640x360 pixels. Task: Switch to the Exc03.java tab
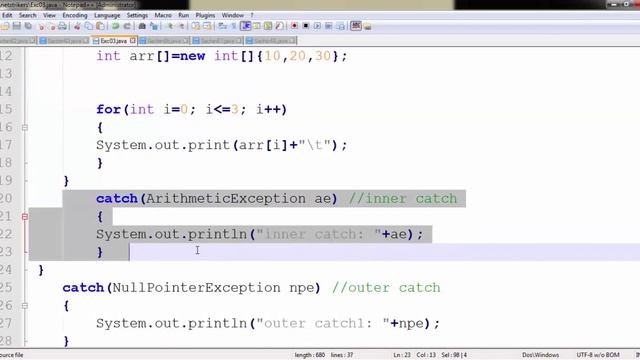pyautogui.click(x=114, y=41)
